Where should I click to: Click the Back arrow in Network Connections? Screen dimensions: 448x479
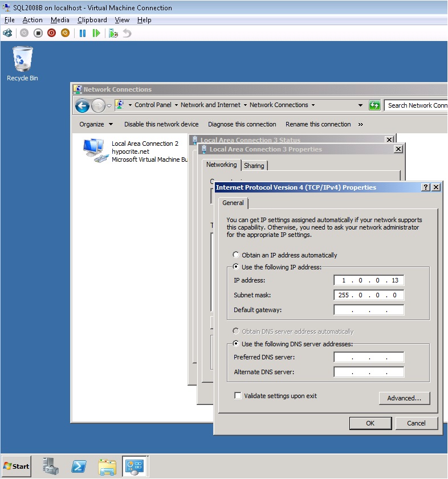[x=82, y=106]
